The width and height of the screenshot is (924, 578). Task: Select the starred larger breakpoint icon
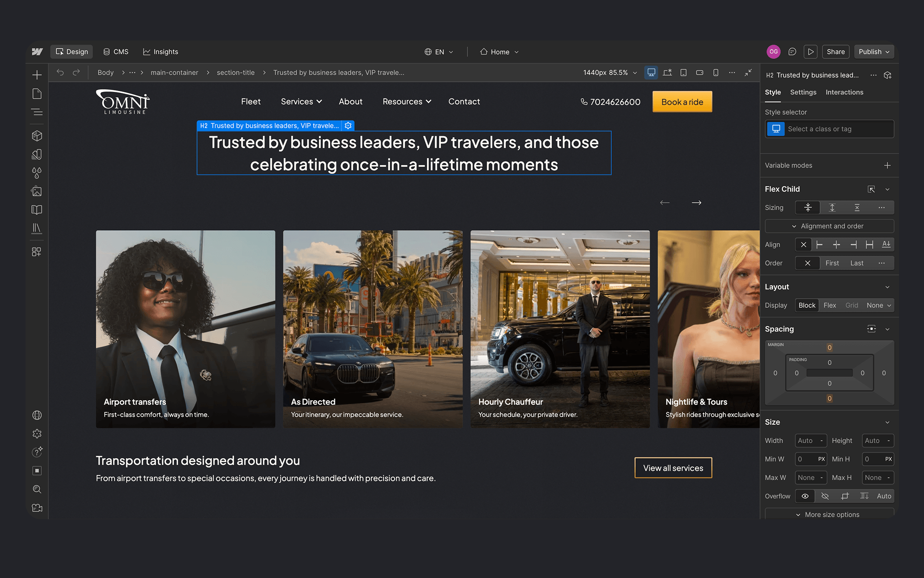pyautogui.click(x=667, y=72)
